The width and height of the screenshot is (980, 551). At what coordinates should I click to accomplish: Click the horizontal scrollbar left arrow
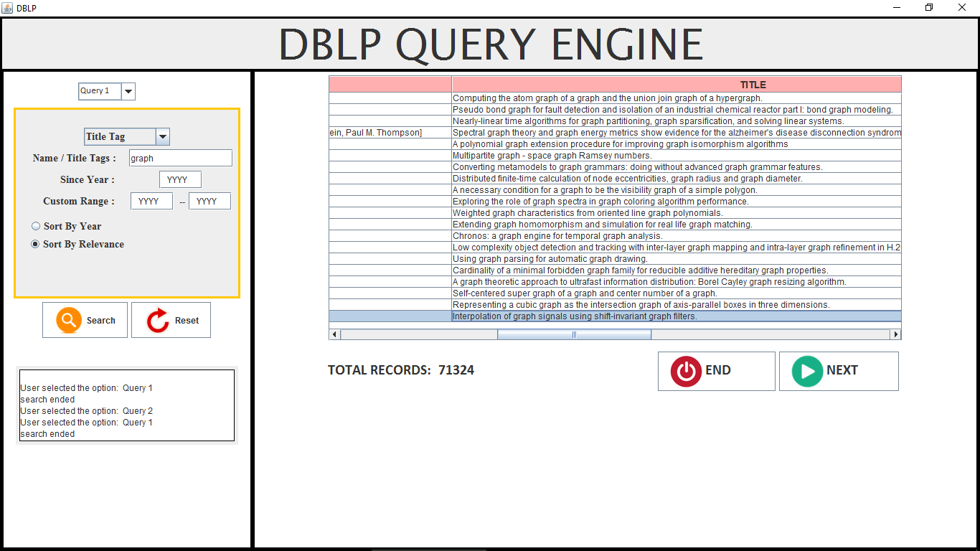coord(335,334)
